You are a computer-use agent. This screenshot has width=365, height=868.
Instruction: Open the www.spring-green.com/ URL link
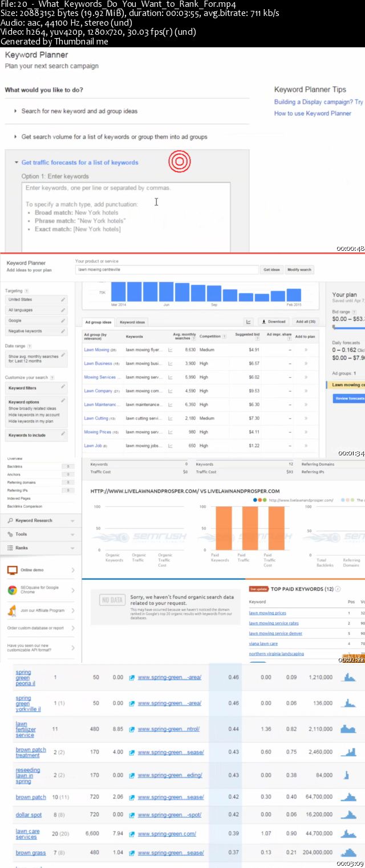pos(167,833)
